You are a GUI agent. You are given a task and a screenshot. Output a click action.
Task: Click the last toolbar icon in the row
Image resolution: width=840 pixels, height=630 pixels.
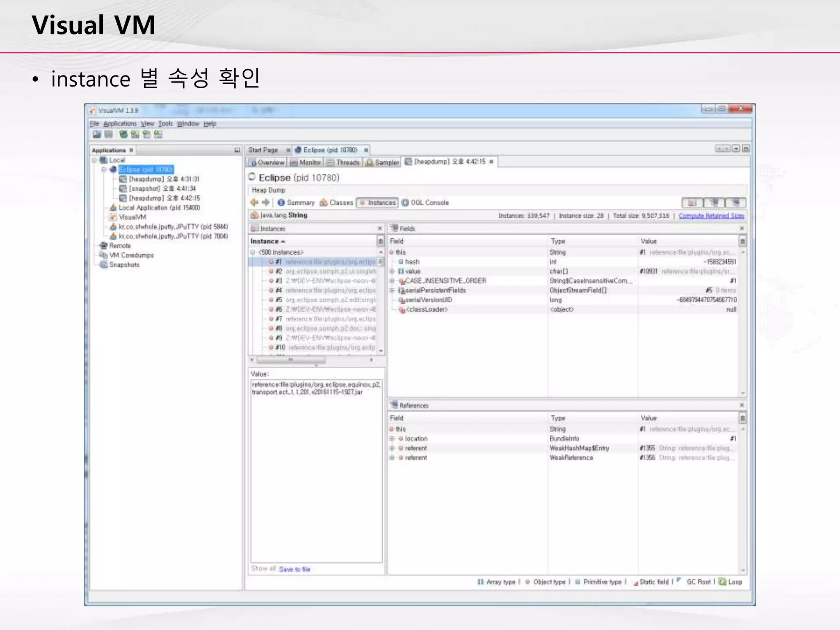click(x=158, y=135)
